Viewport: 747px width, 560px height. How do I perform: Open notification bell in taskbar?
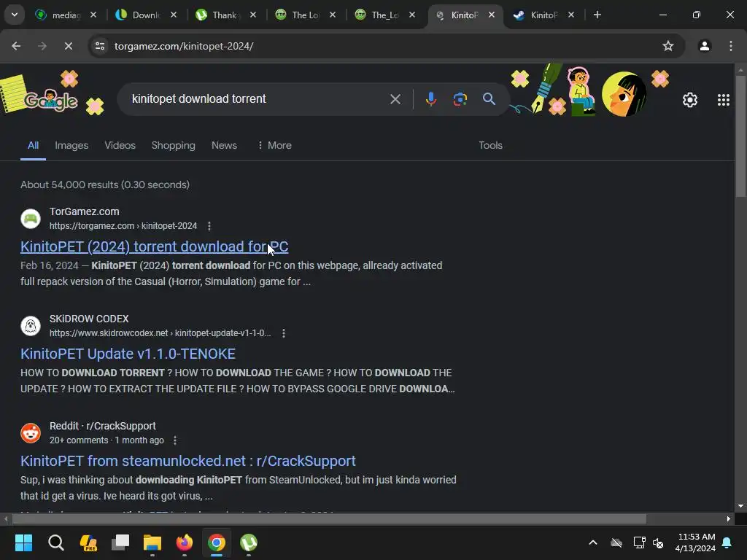(x=727, y=542)
